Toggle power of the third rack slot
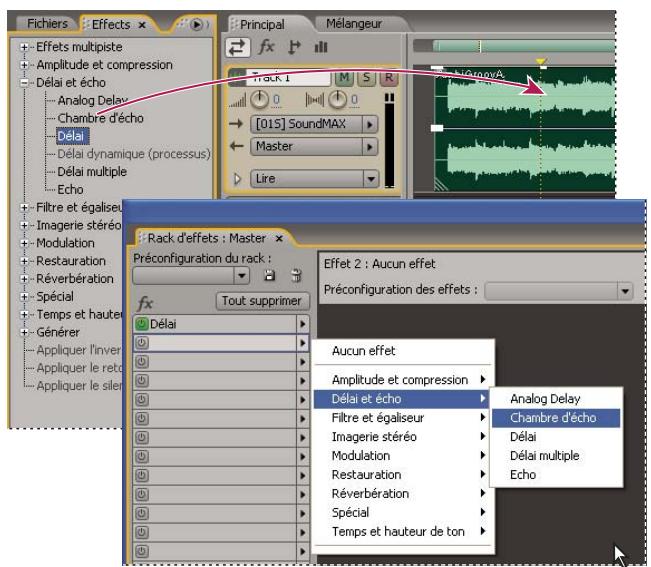 click(142, 362)
